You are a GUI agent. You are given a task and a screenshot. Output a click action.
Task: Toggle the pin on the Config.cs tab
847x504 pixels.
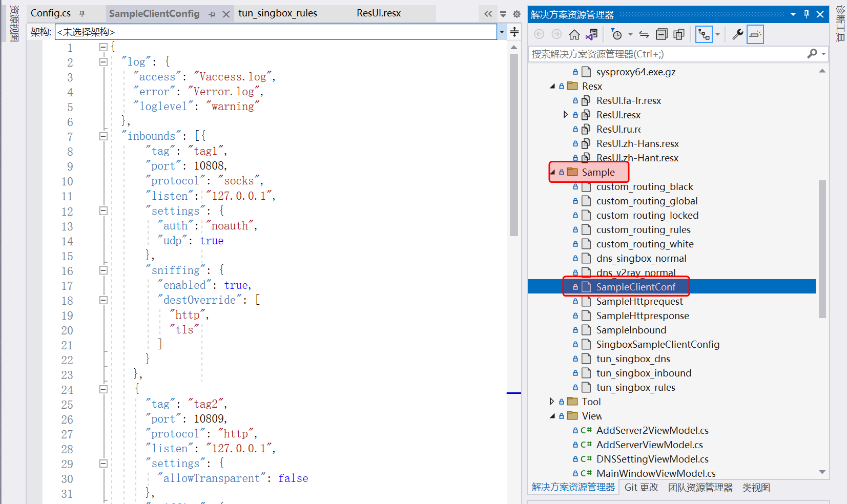coord(82,14)
